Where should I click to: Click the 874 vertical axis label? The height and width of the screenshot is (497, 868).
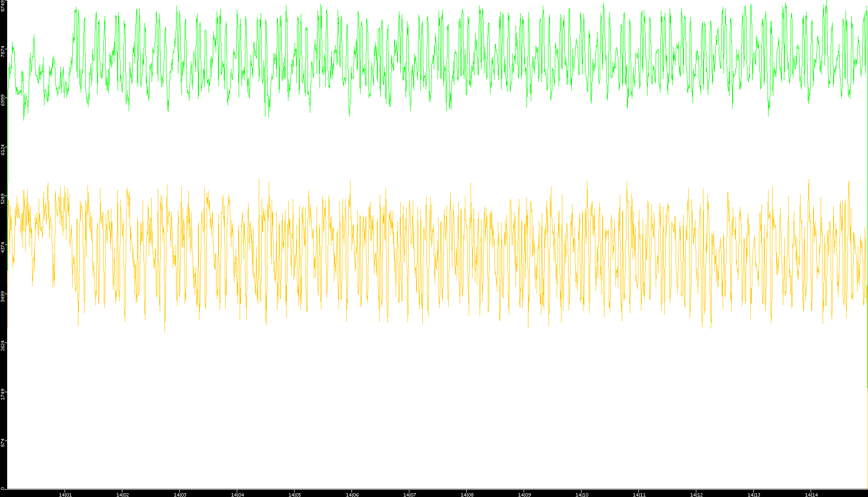pos(3,443)
